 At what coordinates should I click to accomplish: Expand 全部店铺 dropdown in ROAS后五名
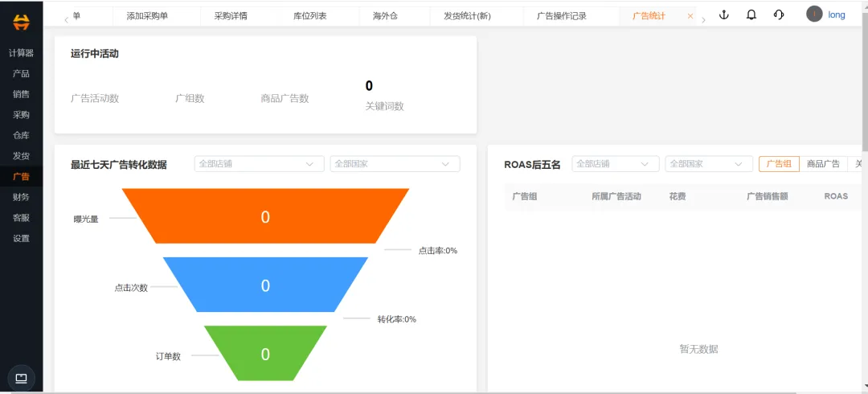point(616,164)
